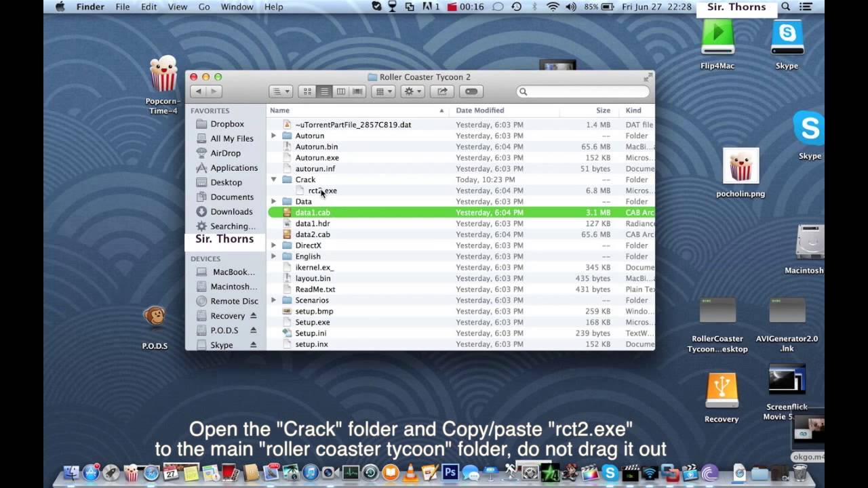Viewport: 868px width, 488px height.
Task: Open the Edit menu
Action: click(x=149, y=7)
